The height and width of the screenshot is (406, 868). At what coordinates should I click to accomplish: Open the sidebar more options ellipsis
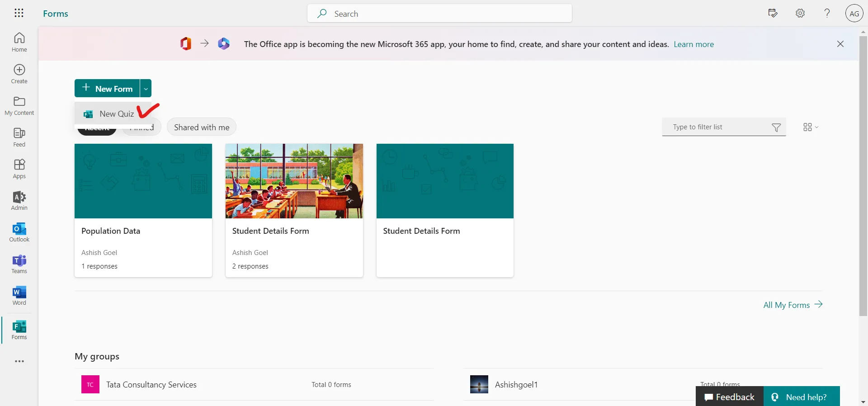pyautogui.click(x=19, y=361)
